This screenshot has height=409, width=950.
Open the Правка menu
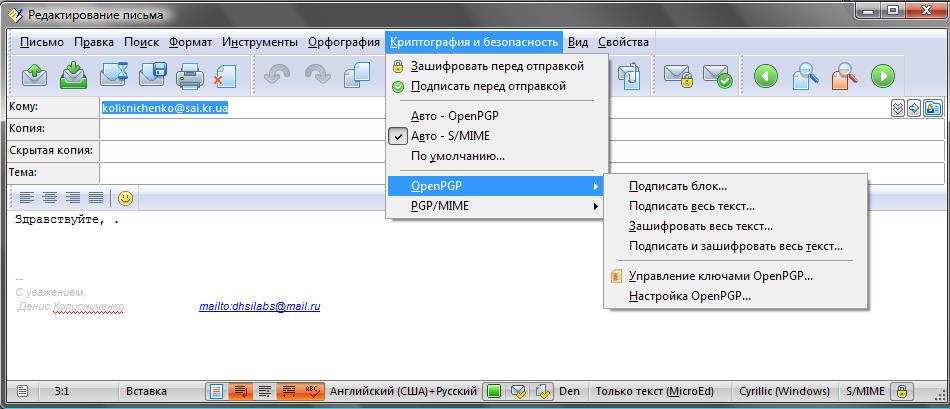click(x=94, y=42)
